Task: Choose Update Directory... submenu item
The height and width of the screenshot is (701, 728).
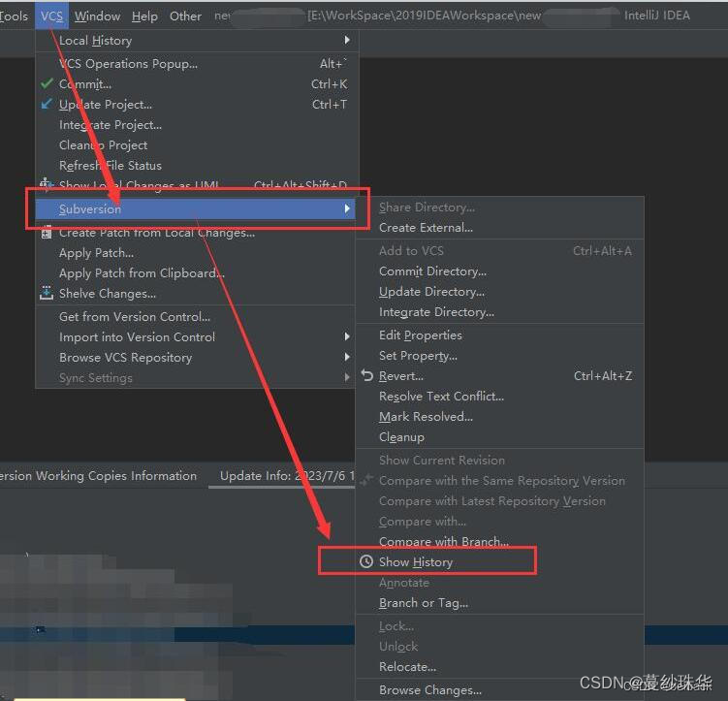Action: coord(499,291)
